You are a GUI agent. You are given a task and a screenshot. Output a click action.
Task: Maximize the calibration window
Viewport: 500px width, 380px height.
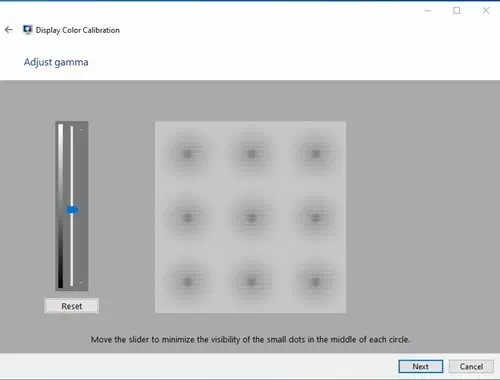click(457, 11)
